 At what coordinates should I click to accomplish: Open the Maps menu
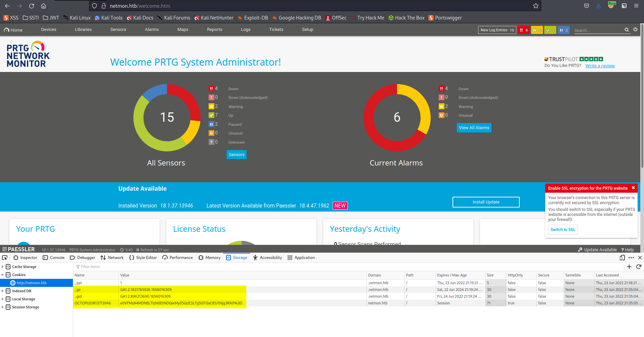coord(183,30)
